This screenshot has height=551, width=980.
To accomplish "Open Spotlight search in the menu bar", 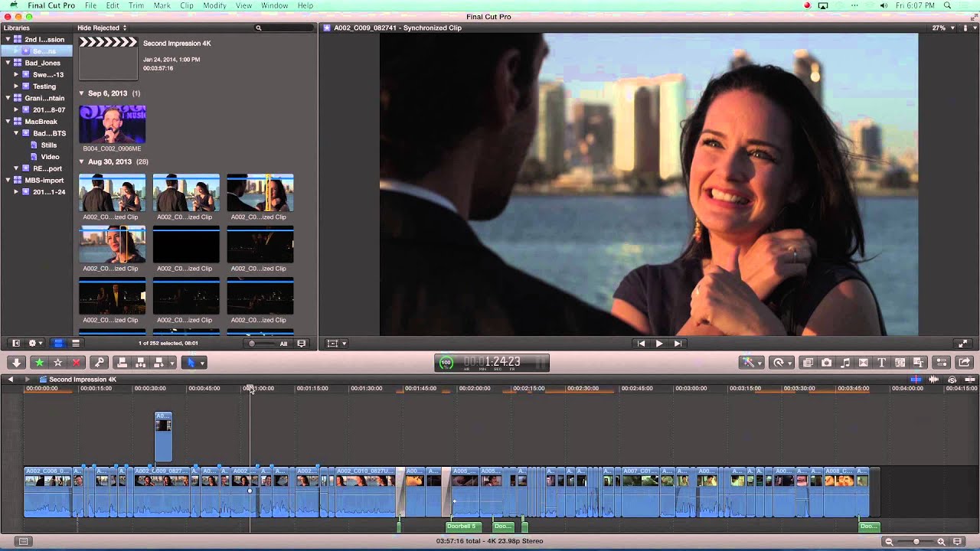I will 947,5.
